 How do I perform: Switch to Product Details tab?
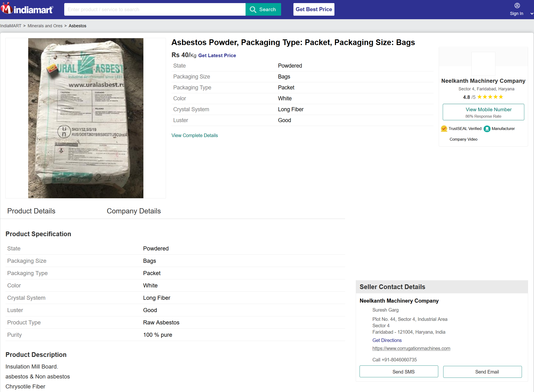[31, 211]
